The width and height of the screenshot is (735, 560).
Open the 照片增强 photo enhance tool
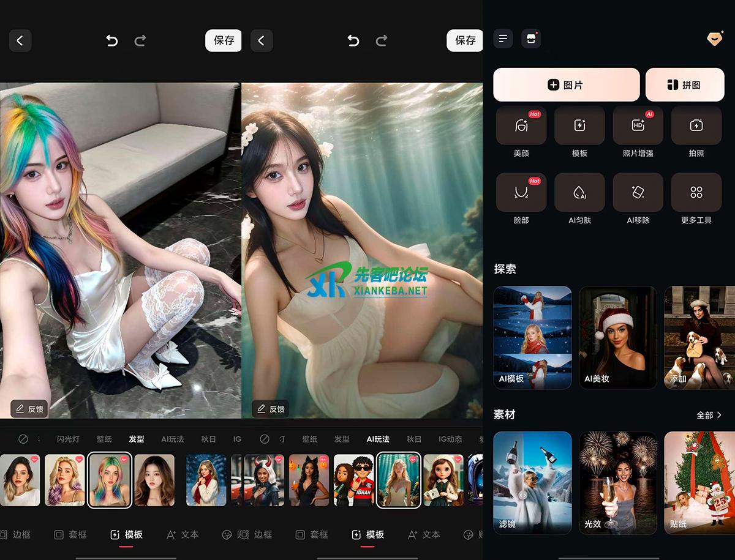[x=638, y=125]
